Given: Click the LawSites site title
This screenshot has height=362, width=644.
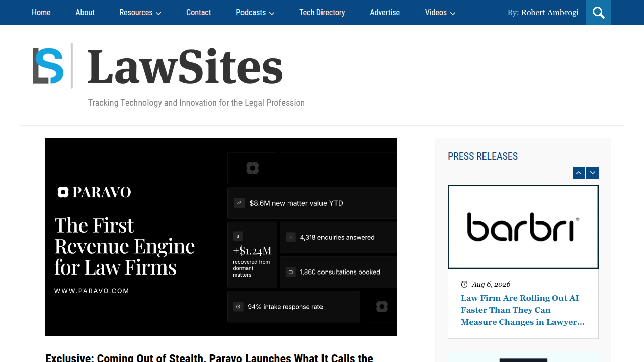Looking at the screenshot, I should pyautogui.click(x=185, y=67).
